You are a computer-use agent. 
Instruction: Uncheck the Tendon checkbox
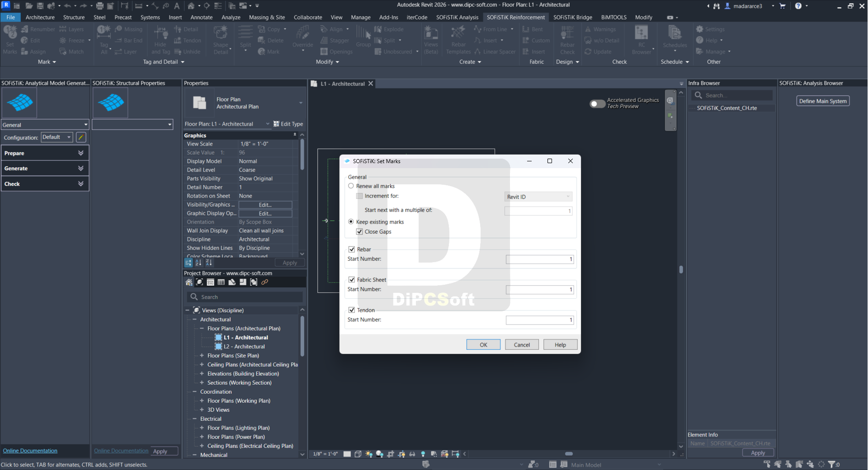tap(352, 310)
